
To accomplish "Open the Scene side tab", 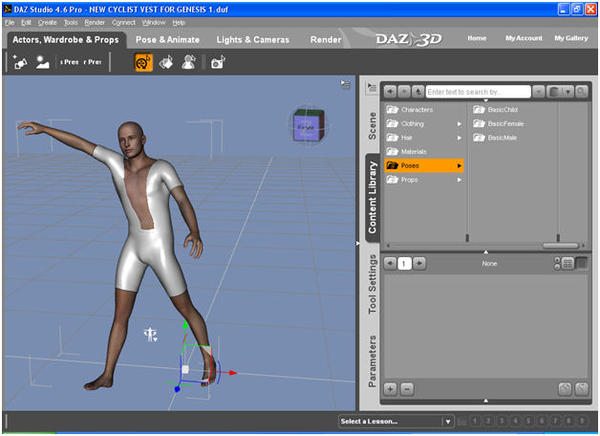I will pyautogui.click(x=372, y=126).
